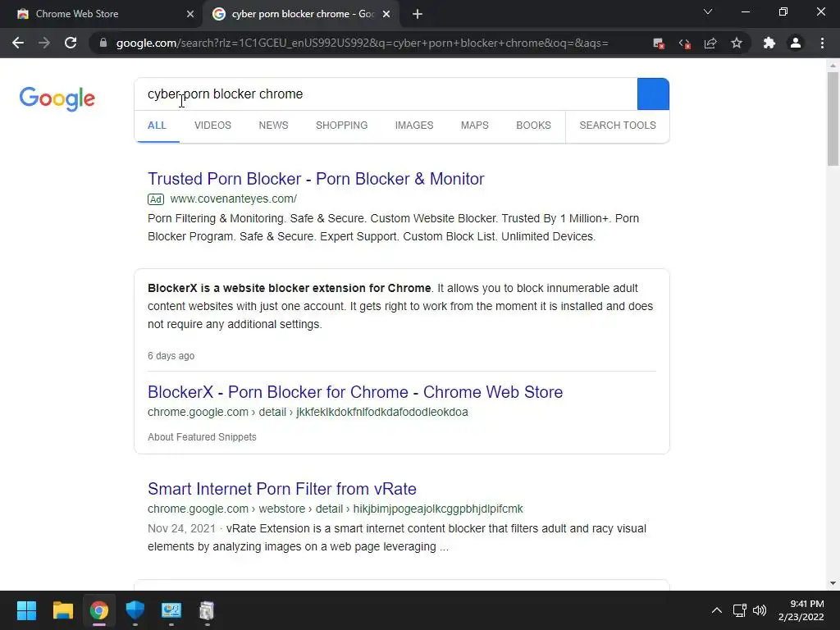Click the scrollbar up arrow

tap(833, 66)
